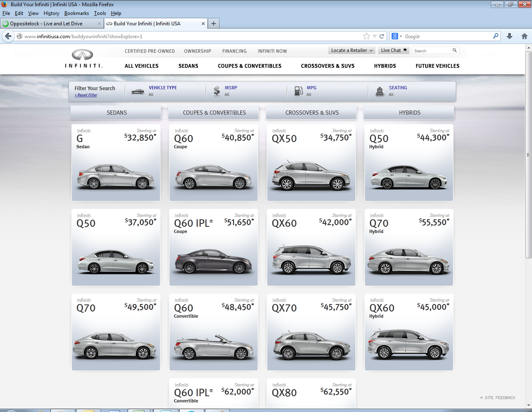Select the Hybrids column header
The width and height of the screenshot is (532, 412).
point(409,113)
